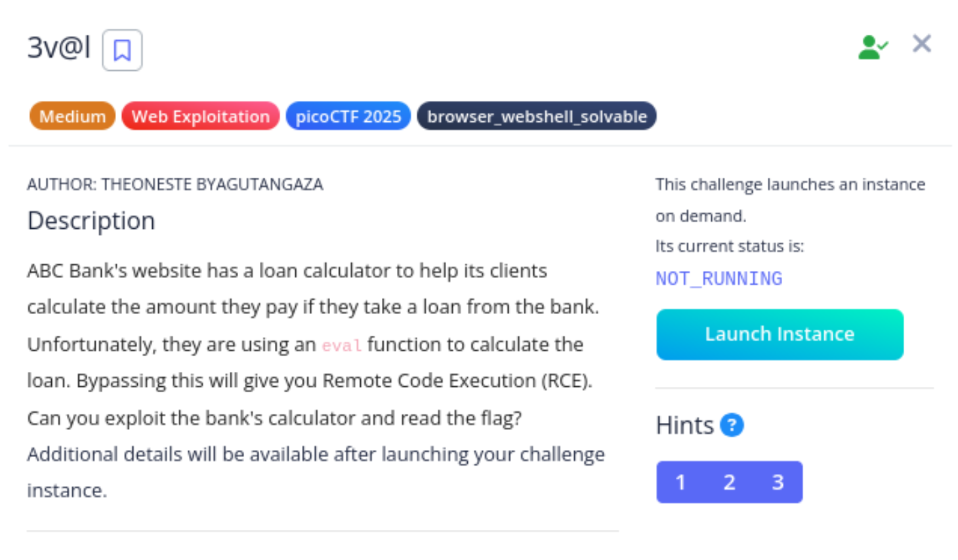Screen dimensions: 958x560
Task: Click the picoCTF 2025 tag
Action: click(348, 116)
